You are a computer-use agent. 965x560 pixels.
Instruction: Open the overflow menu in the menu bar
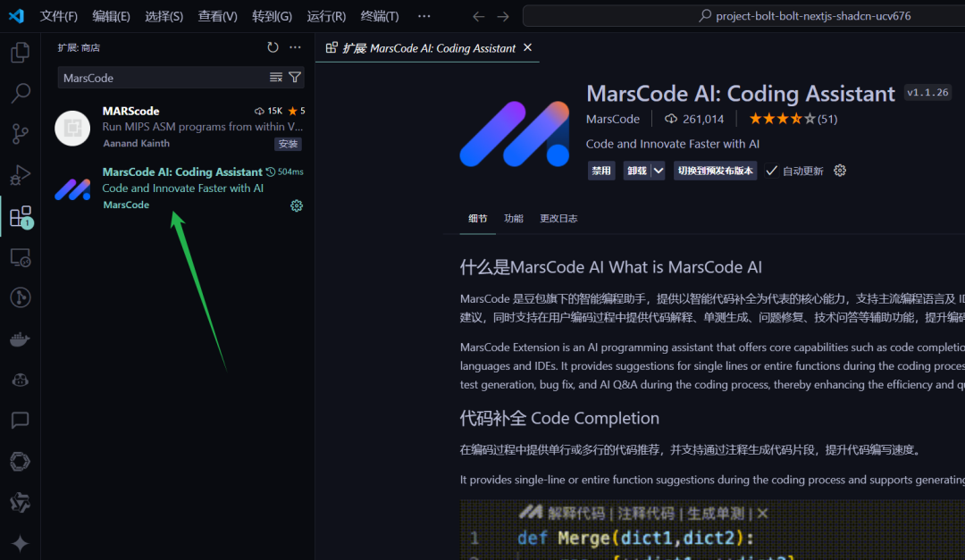[424, 16]
